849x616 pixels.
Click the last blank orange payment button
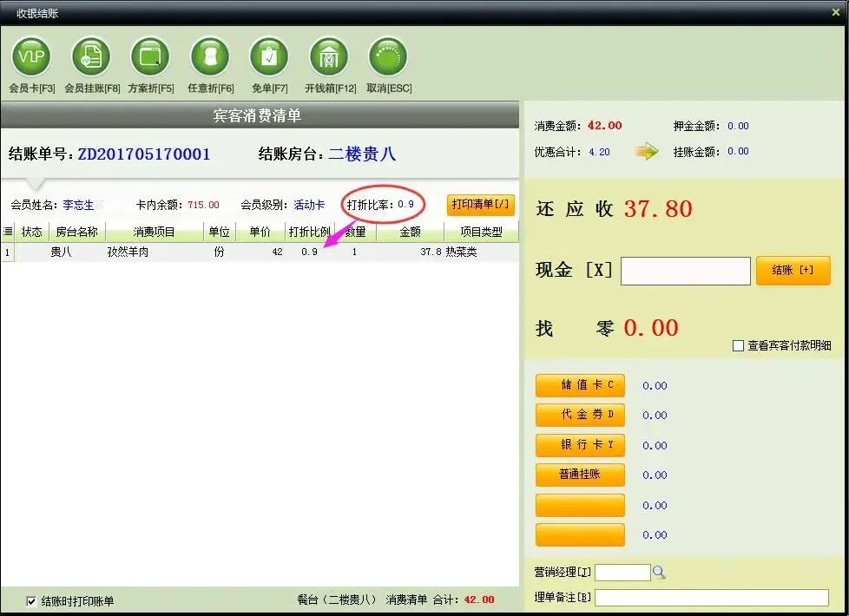tap(580, 534)
